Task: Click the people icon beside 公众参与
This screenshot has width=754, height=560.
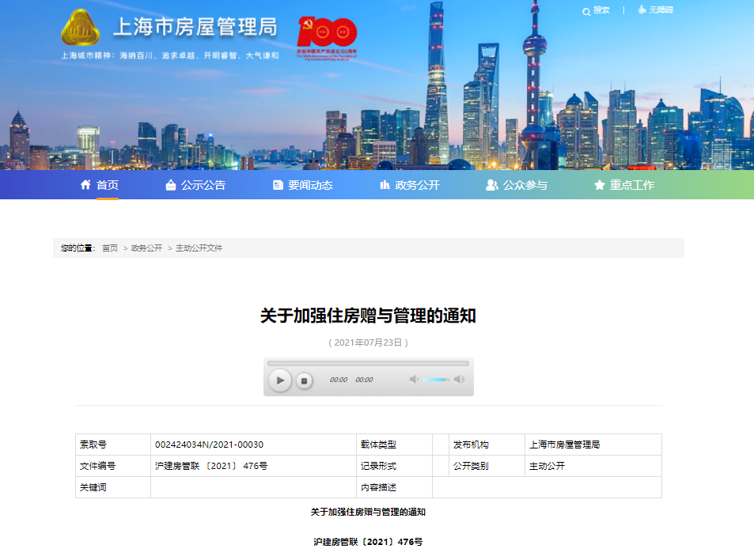Action: [x=492, y=185]
